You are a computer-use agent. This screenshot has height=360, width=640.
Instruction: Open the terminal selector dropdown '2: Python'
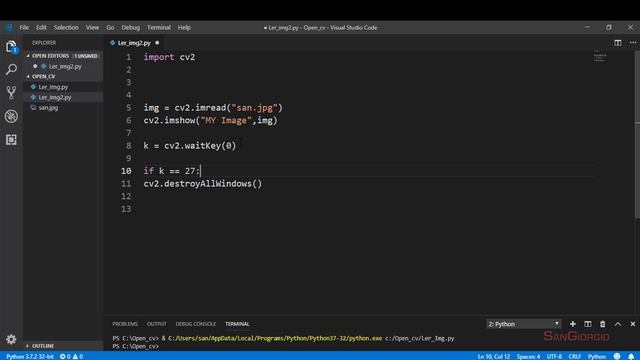coord(524,324)
